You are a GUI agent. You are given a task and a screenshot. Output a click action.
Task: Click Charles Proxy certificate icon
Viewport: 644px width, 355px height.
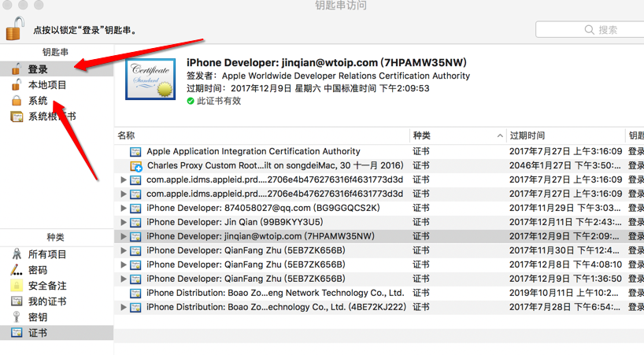(x=135, y=166)
